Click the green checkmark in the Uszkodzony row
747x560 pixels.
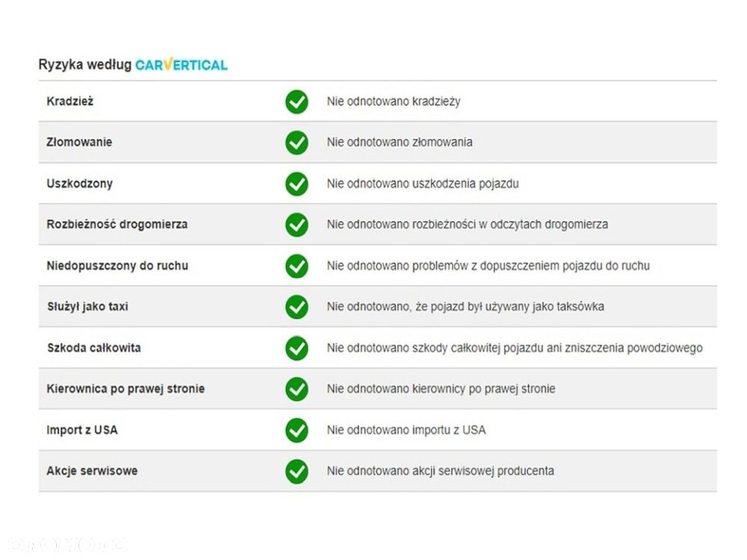click(297, 184)
